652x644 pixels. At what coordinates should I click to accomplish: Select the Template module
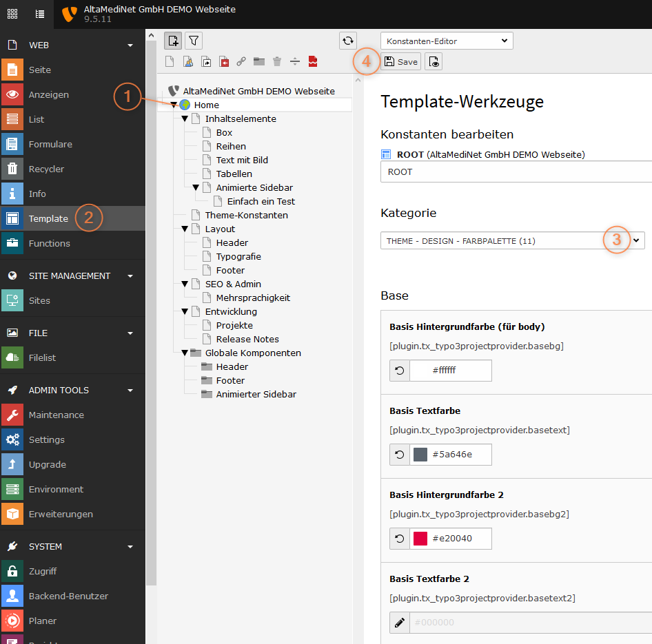[48, 218]
